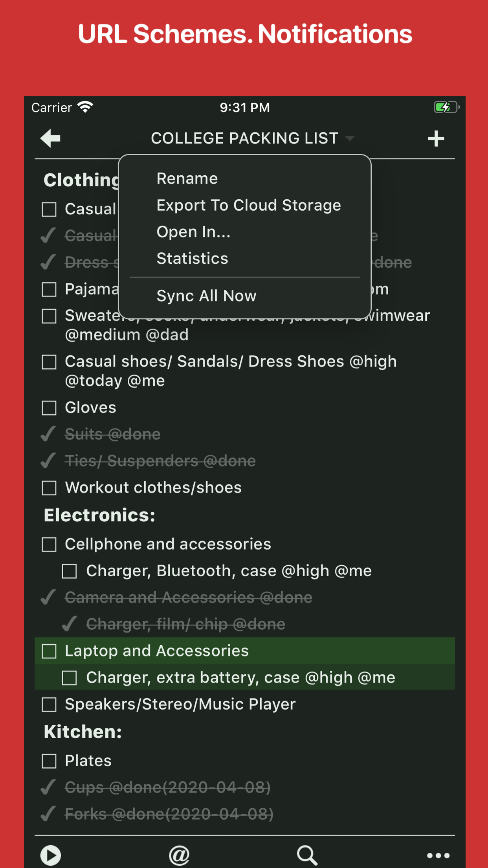Open Statistics from the menu
This screenshot has width=488, height=868.
pyautogui.click(x=192, y=258)
